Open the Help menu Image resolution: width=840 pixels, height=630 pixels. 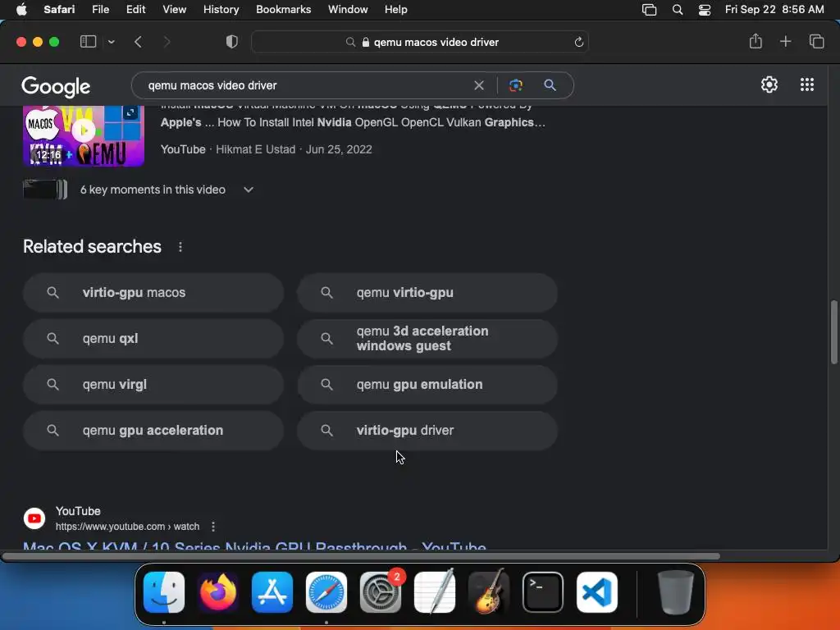(395, 10)
